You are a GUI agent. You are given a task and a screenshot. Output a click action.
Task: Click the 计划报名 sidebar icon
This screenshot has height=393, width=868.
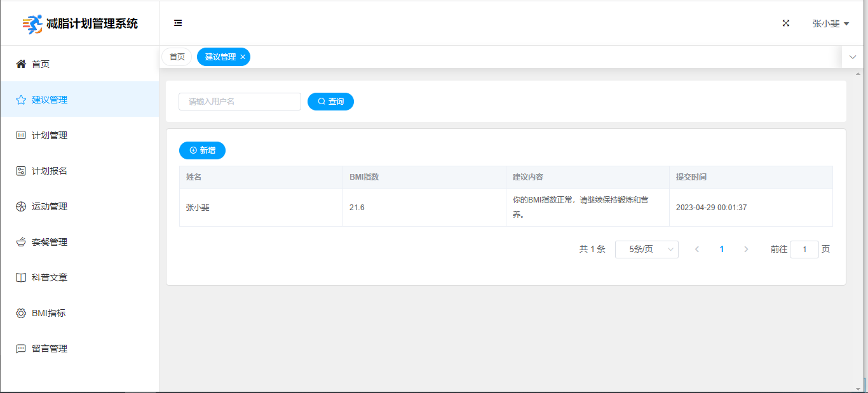point(21,171)
